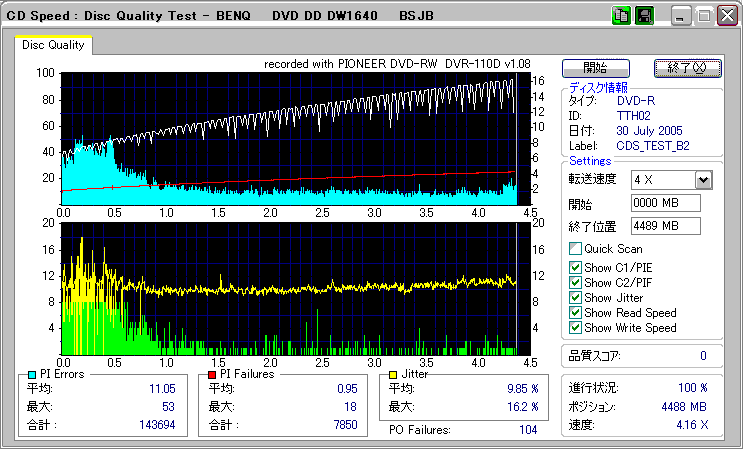
Task: Close the Disc Quality Test window
Action: pyautogui.click(x=725, y=16)
